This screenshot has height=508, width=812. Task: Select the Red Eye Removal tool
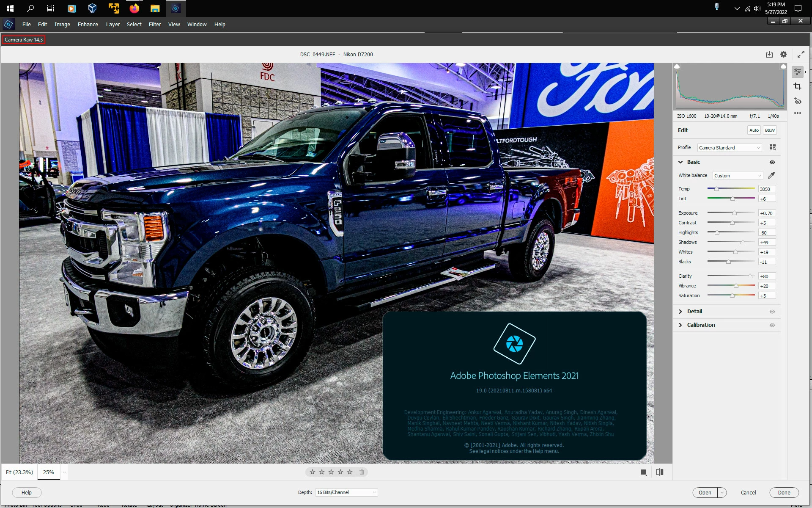click(x=798, y=101)
